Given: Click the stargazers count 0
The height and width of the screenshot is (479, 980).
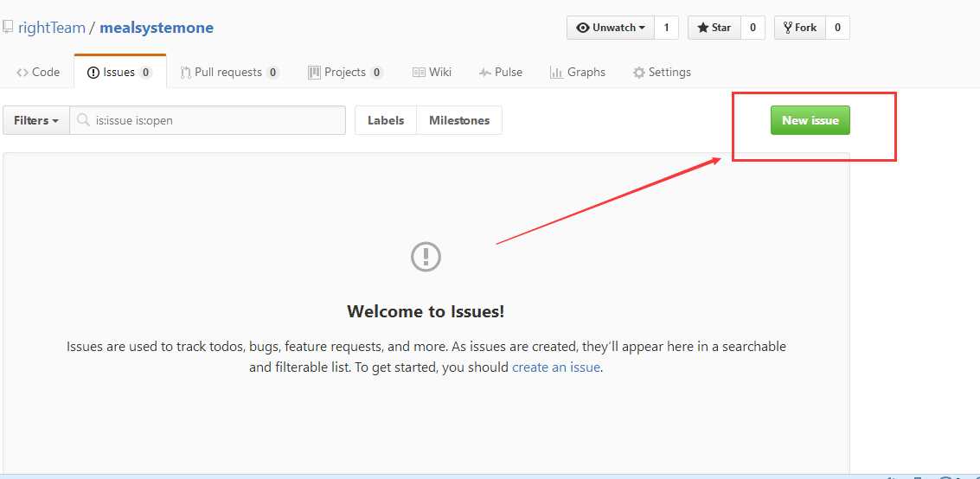Looking at the screenshot, I should [753, 28].
